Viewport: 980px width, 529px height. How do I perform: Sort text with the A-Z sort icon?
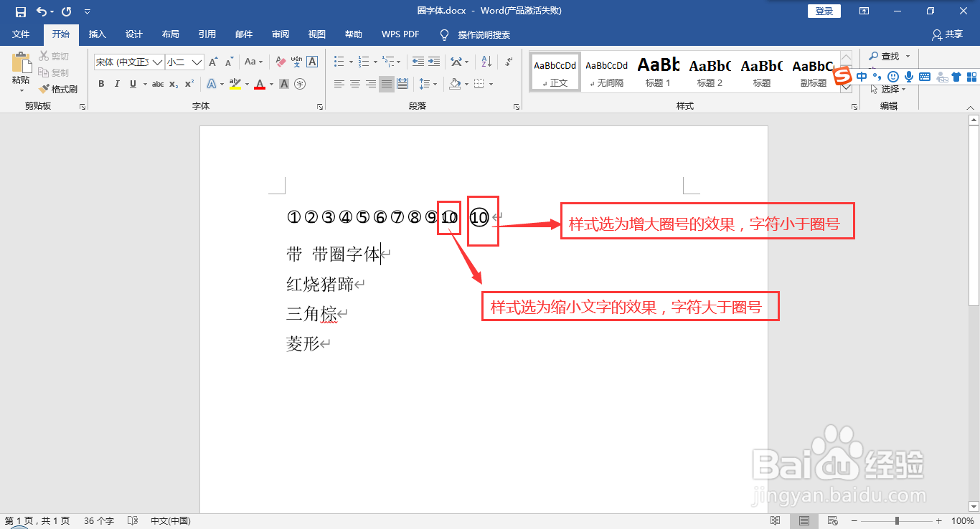pyautogui.click(x=486, y=62)
